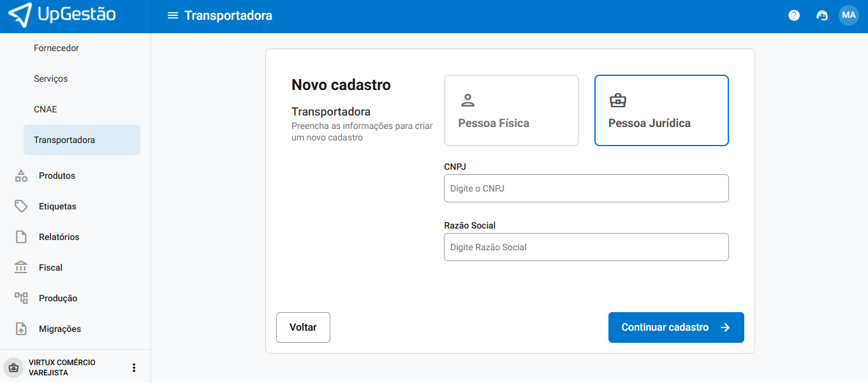This screenshot has width=868, height=383.
Task: Click the Fiscal bank building icon
Action: [x=21, y=267]
